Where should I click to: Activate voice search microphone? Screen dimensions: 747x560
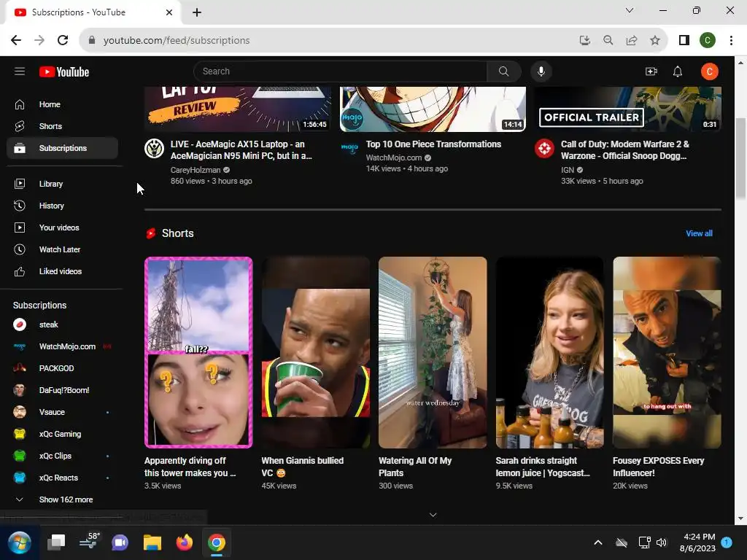point(541,71)
